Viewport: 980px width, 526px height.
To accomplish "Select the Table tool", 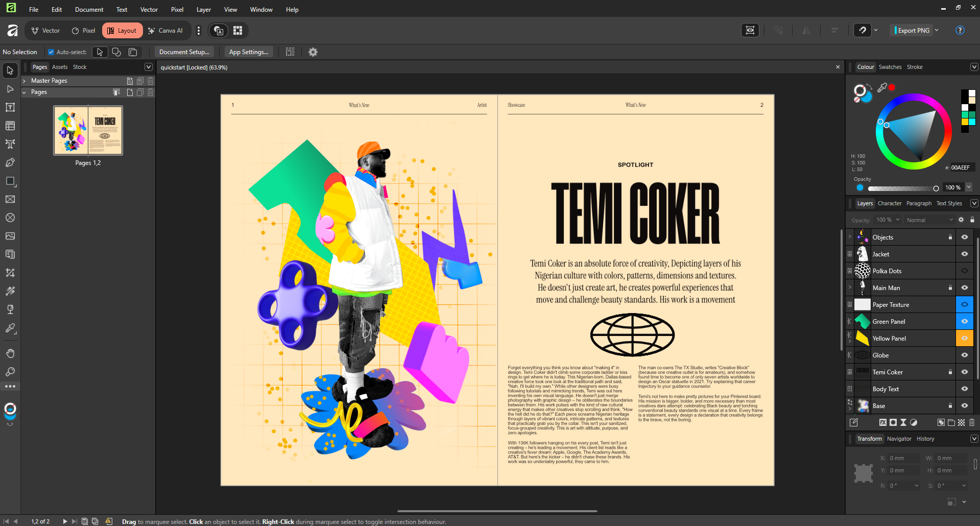I will click(x=10, y=126).
